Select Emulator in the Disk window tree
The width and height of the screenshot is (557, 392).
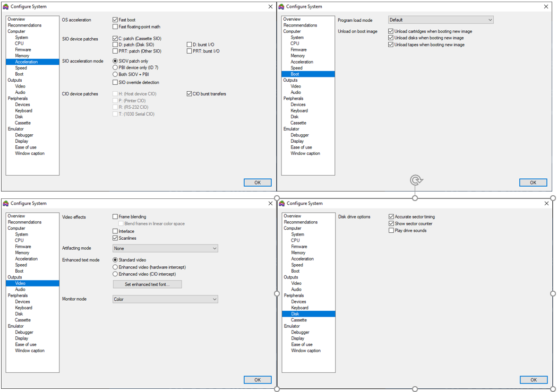pos(292,326)
